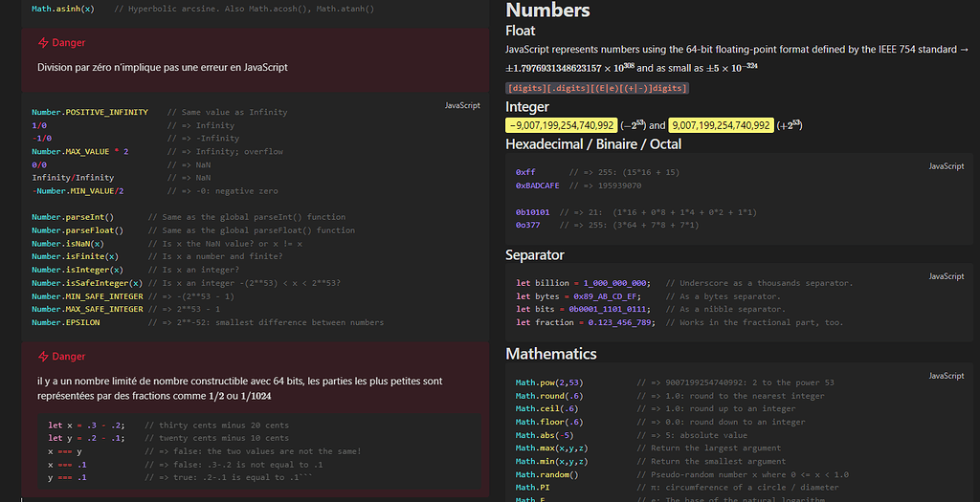The width and height of the screenshot is (980, 502).
Task: Click the Hexadecimal / Binaire / Octal heading
Action: coord(593,144)
